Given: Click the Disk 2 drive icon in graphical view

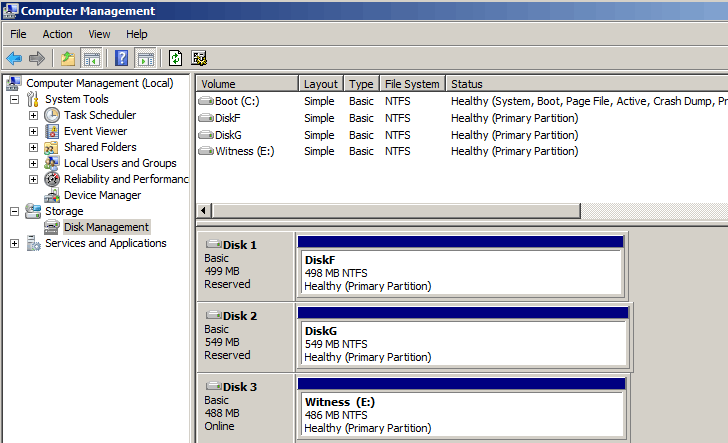Looking at the screenshot, I should point(214,315).
